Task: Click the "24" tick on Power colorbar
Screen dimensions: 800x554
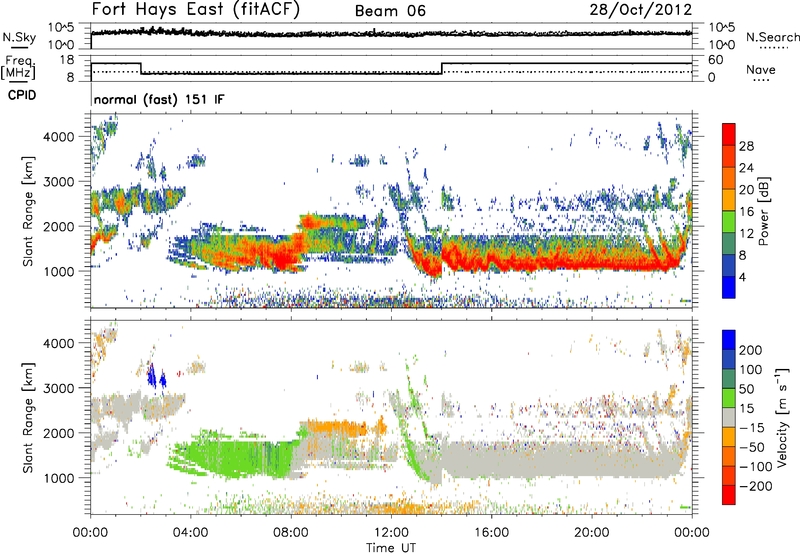Action: [746, 168]
